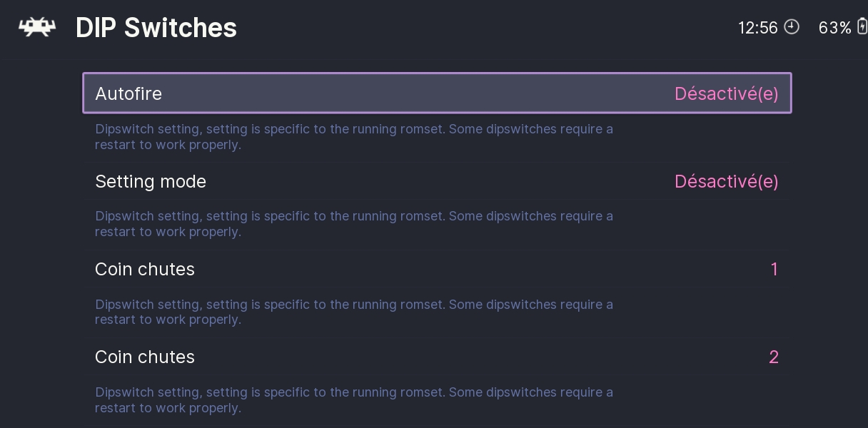Toggle Setting mode's Désactivé(e) value
868x428 pixels.
point(726,182)
